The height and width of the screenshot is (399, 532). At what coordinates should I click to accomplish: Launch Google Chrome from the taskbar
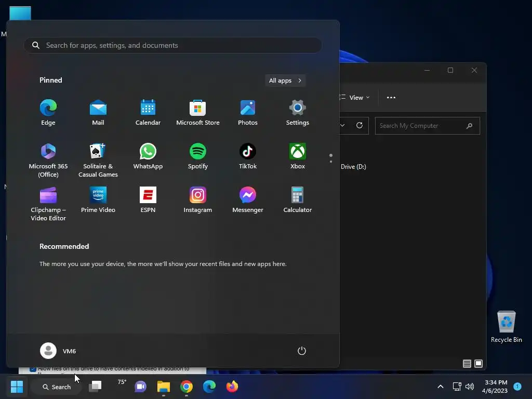tap(187, 387)
